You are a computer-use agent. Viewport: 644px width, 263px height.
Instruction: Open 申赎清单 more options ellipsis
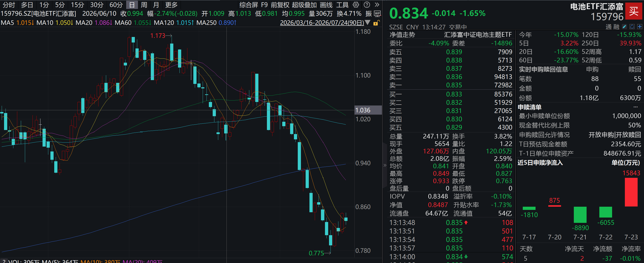tap(635, 107)
